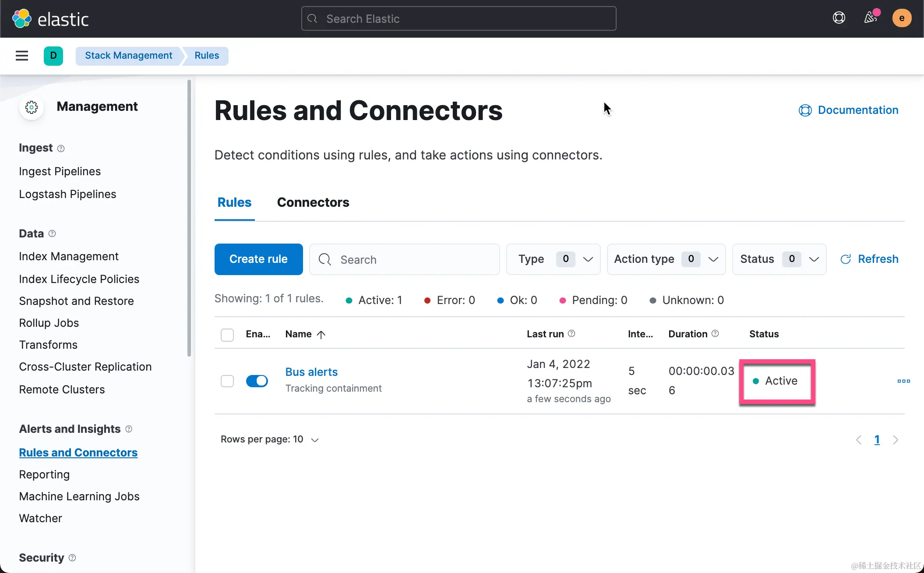Click the Create rule button

pos(258,259)
